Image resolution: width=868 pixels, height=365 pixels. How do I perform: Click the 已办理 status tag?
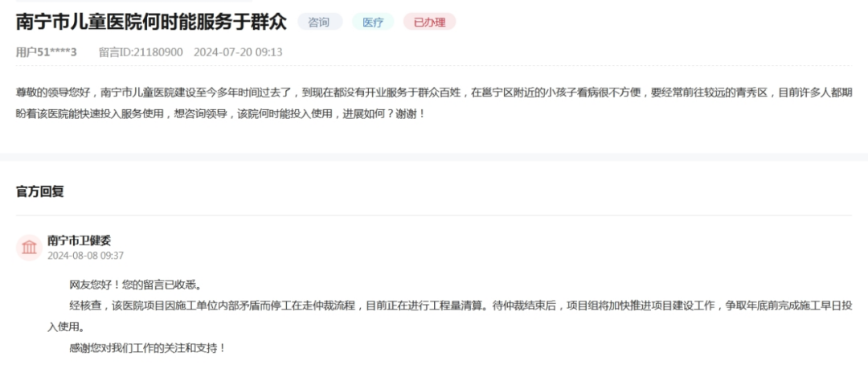[x=429, y=23]
